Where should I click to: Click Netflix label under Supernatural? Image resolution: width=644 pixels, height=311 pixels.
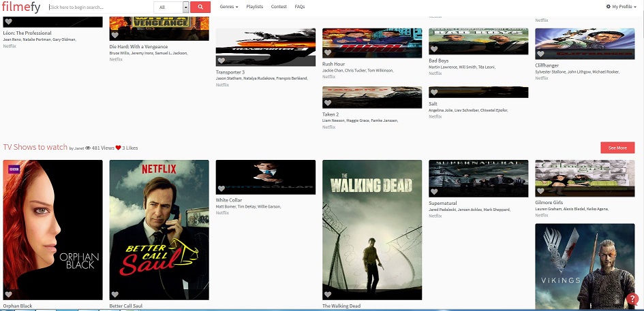point(435,216)
